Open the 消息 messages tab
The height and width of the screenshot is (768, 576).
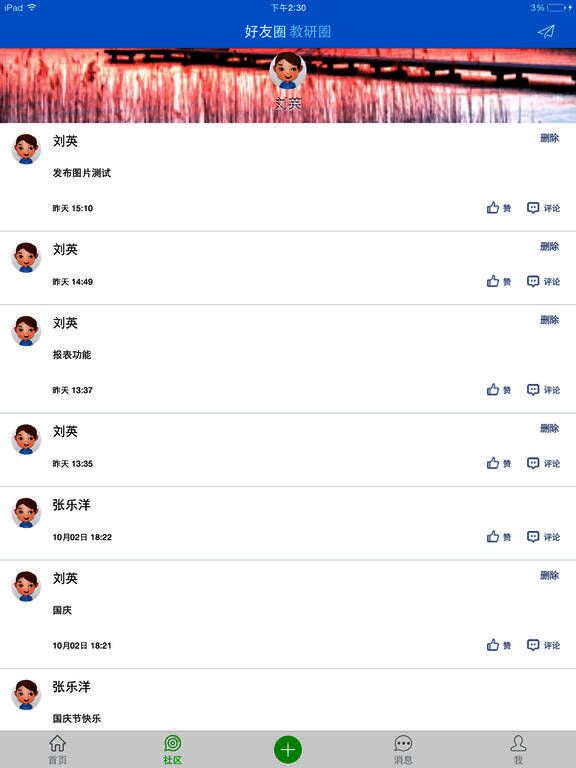point(403,750)
